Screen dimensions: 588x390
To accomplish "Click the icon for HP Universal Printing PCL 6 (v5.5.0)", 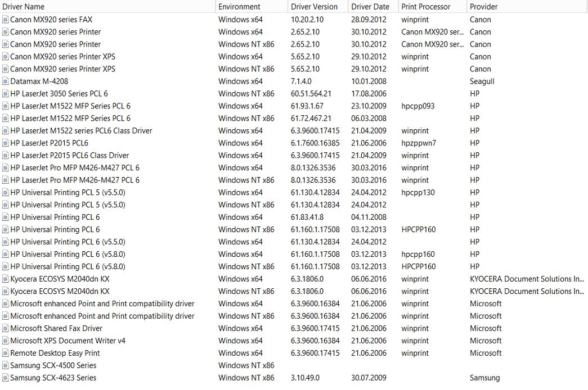I will tap(5, 242).
